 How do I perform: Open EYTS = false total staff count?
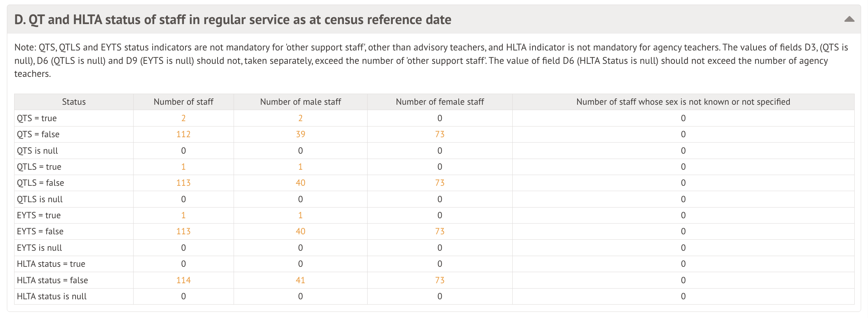183,231
